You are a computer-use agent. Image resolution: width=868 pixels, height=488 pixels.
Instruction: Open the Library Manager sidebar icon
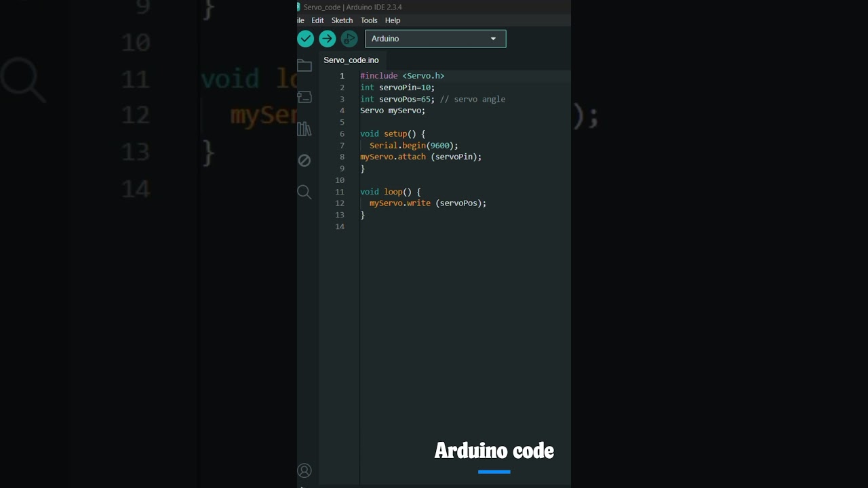(304, 129)
